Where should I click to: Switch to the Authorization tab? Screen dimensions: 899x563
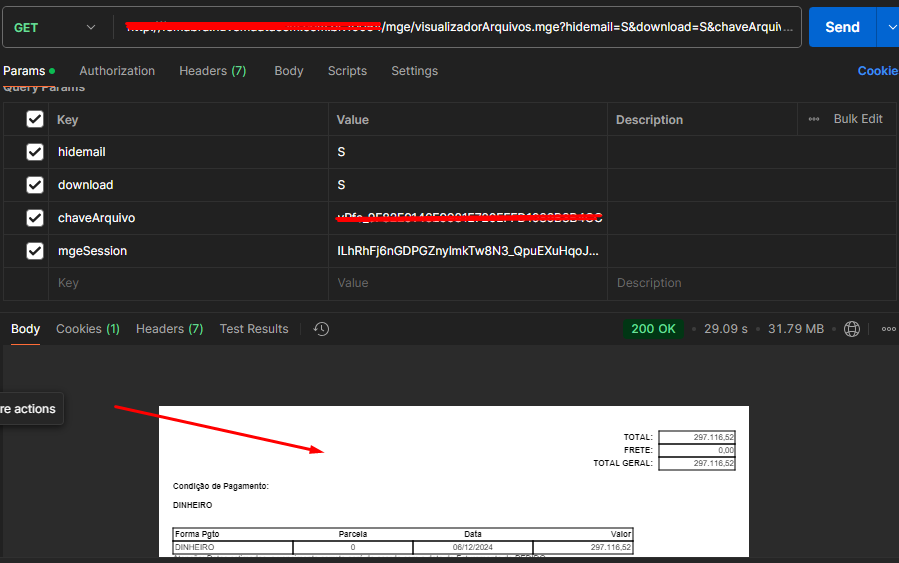tap(117, 71)
